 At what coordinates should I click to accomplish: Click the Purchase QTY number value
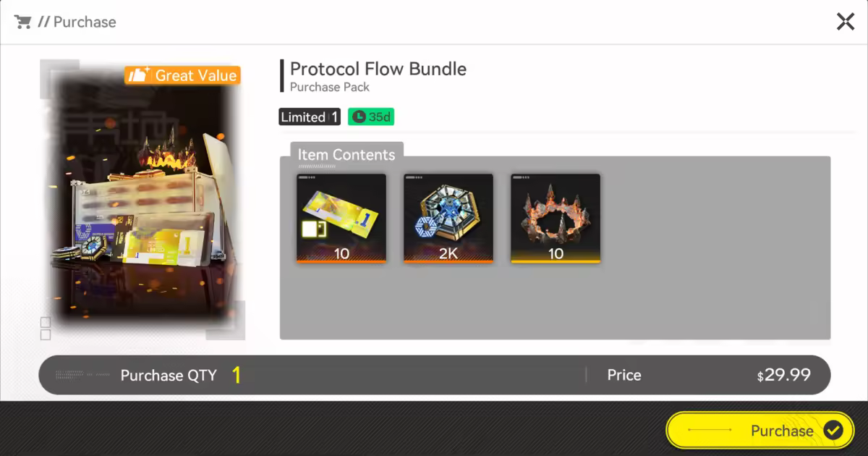236,375
